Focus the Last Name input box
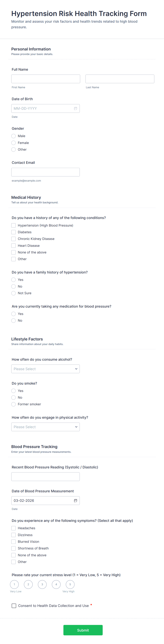Image resolution: width=164 pixels, height=644 pixels. 120,79
